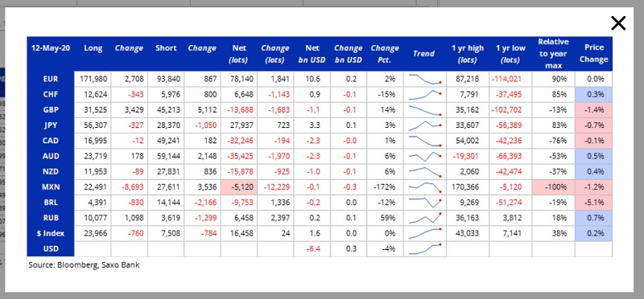Click the Long column header
Screen dimensions: 644x299
(93, 48)
